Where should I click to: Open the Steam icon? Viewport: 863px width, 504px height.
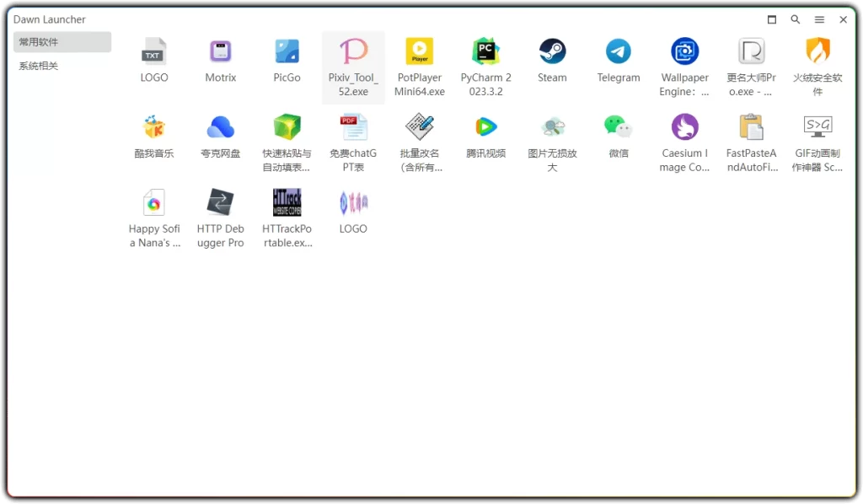click(x=552, y=51)
